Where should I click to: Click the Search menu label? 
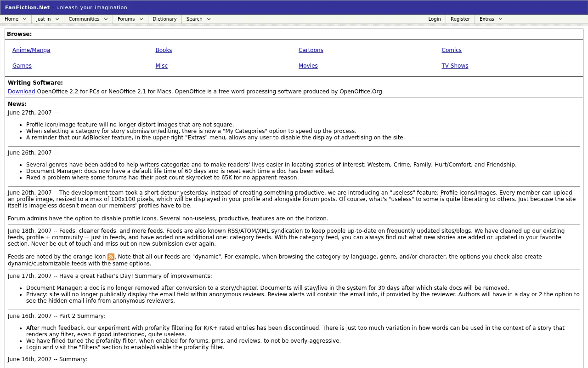click(x=194, y=19)
